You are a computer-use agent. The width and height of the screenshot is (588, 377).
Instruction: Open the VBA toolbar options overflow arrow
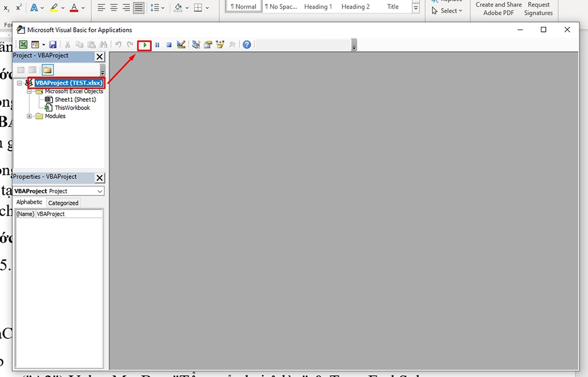pos(354,45)
